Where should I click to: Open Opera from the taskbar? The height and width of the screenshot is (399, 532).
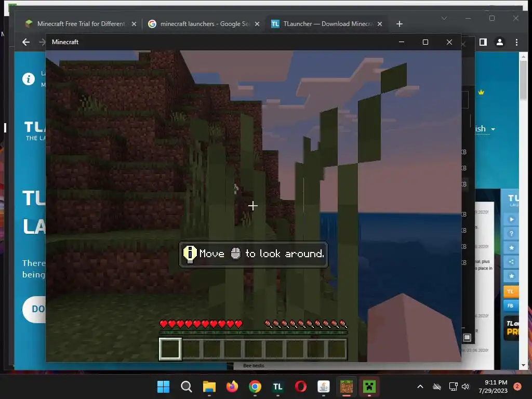point(301,387)
